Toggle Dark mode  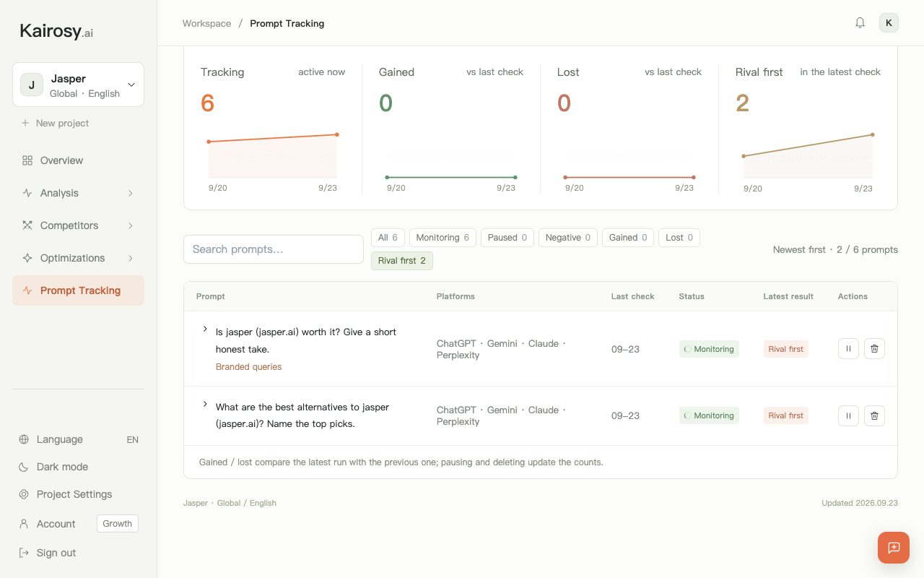78,467
